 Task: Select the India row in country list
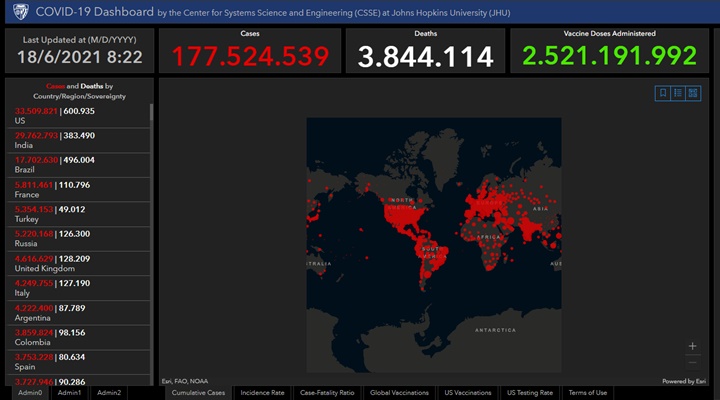click(x=78, y=140)
